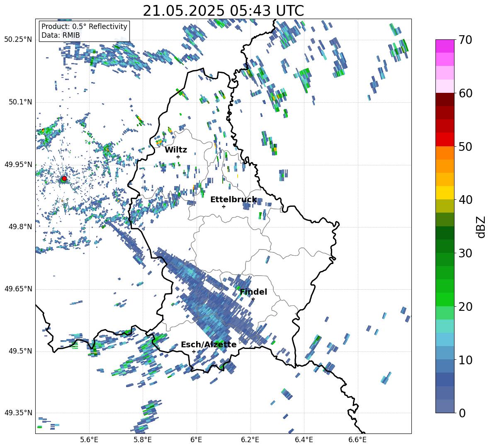Click the 50 tick on colorbar

[465, 146]
